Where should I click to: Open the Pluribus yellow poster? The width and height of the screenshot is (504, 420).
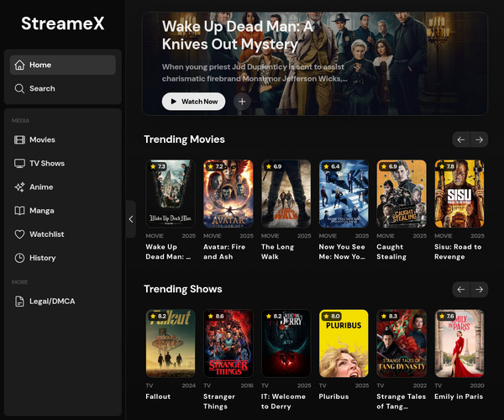344,344
